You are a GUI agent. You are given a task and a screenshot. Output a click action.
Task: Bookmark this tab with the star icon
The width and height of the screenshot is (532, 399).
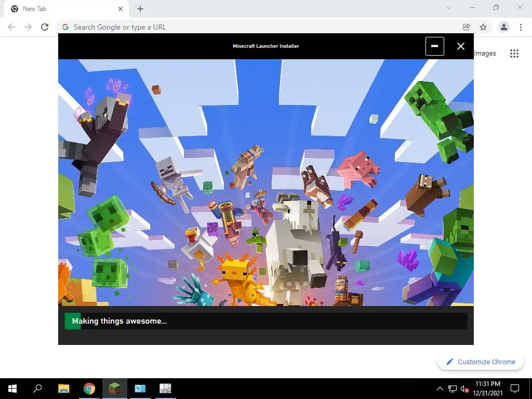[x=483, y=27]
